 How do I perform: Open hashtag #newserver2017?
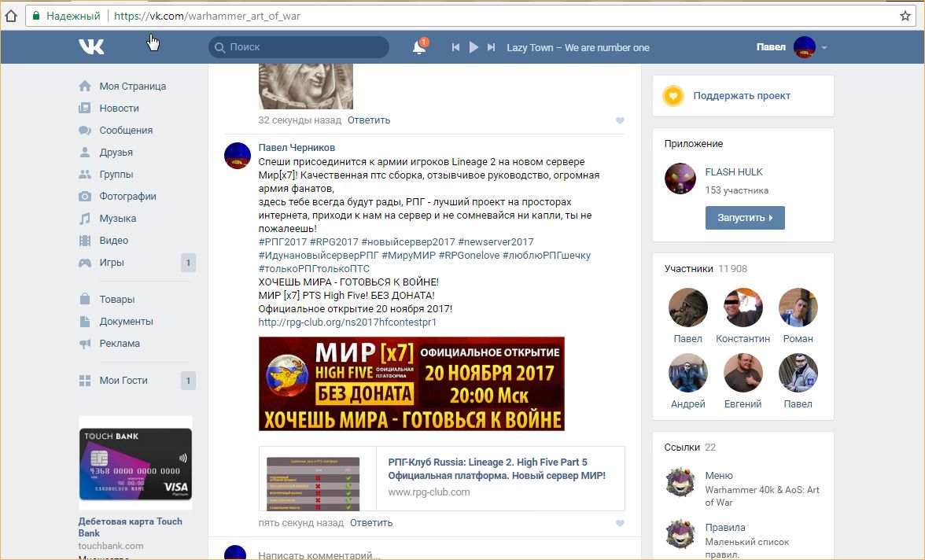[496, 242]
